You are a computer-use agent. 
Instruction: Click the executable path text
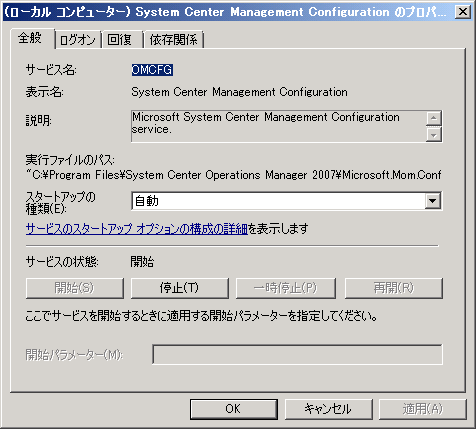234,175
